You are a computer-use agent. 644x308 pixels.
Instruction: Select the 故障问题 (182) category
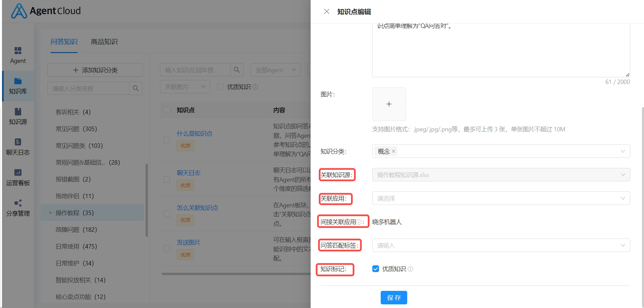[x=76, y=229]
